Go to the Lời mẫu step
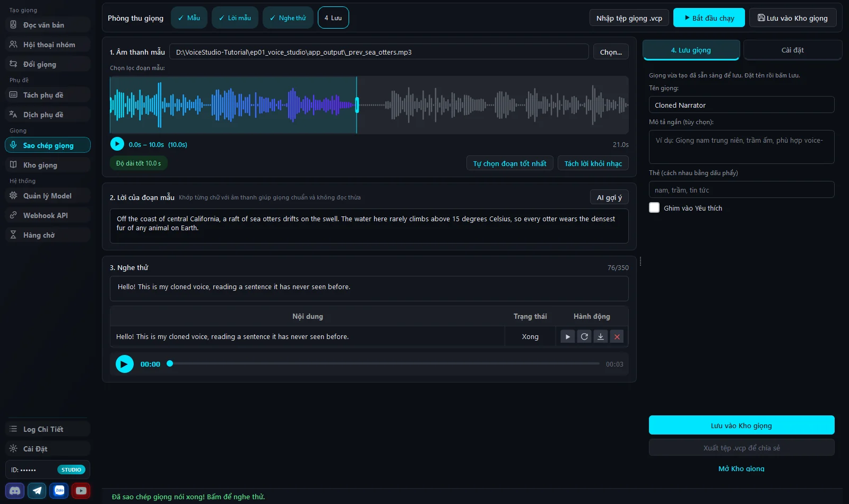The height and width of the screenshot is (504, 849). coord(235,18)
